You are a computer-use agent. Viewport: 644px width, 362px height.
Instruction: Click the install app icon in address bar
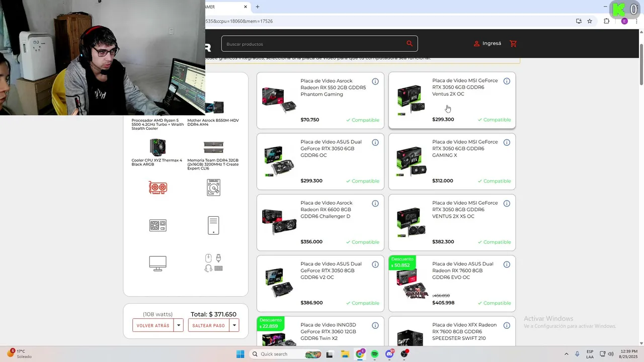point(579,21)
